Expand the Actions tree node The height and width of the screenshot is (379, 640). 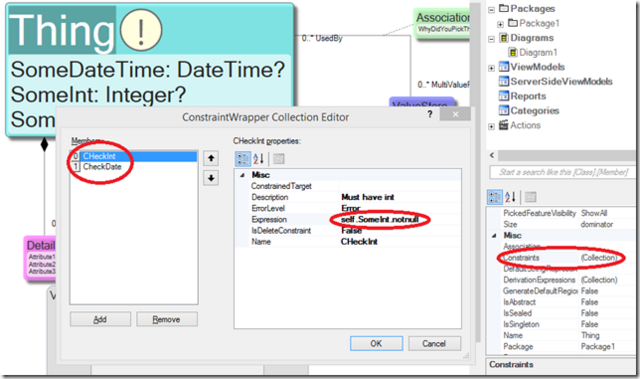point(491,126)
